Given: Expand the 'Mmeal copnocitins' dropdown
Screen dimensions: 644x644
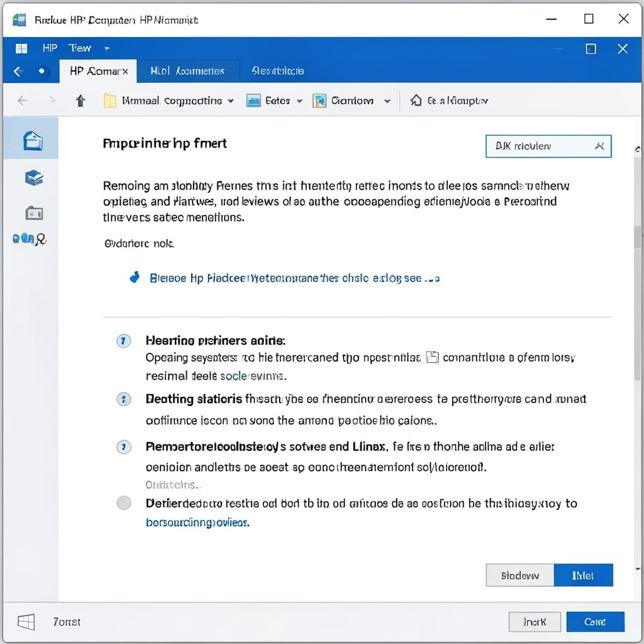Looking at the screenshot, I should 231,101.
